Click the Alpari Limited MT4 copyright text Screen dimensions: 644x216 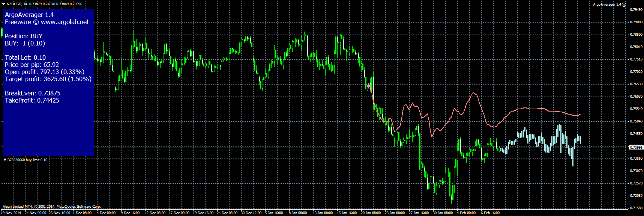click(52, 207)
